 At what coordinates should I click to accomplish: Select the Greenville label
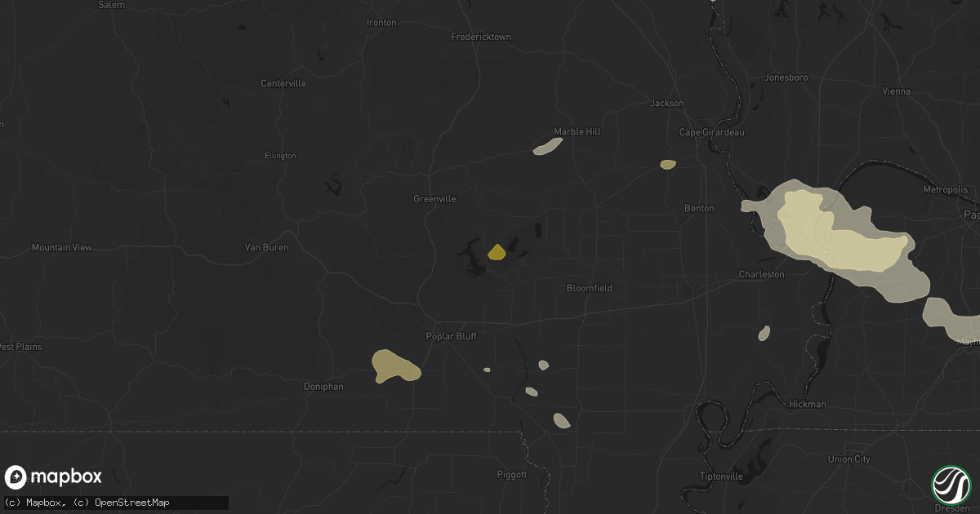click(434, 198)
